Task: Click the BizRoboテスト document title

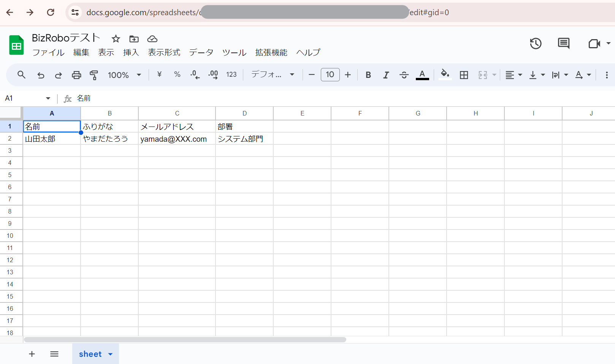Action: [66, 38]
